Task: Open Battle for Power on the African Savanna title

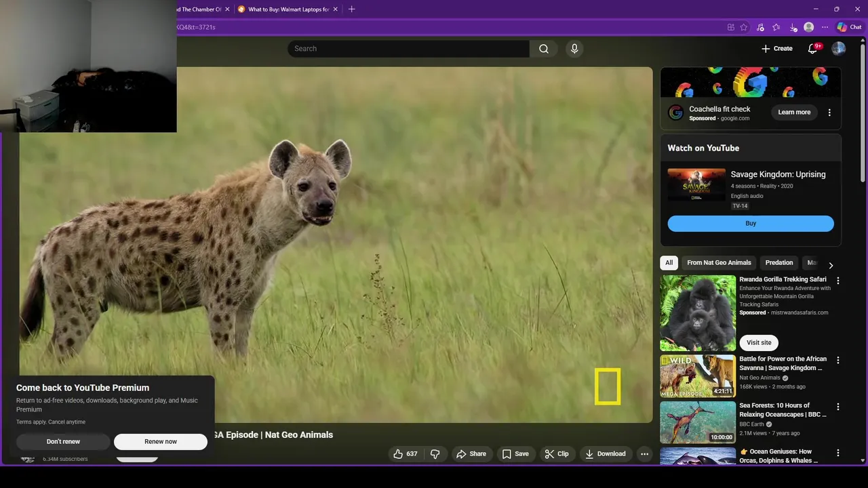Action: 783,364
